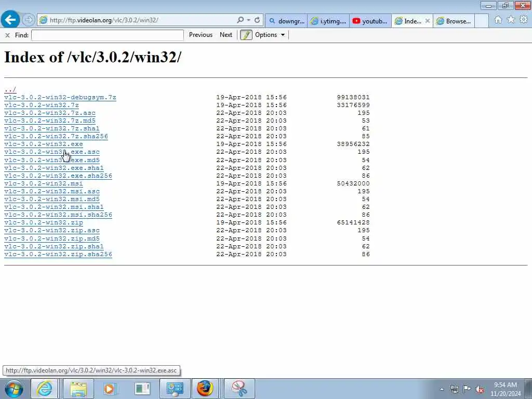Viewport: 532px width, 399px height.
Task: Click the browser Forward arrow button
Action: (29, 20)
